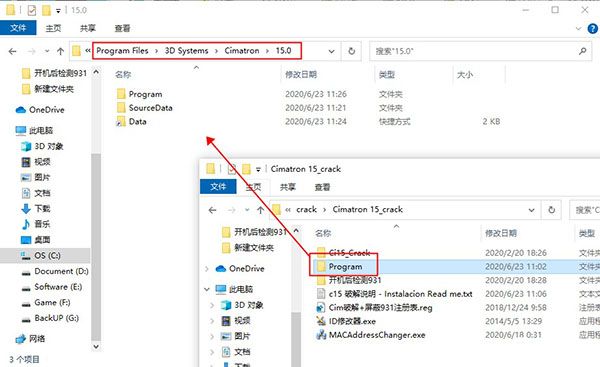This screenshot has height=367, width=600.
Task: Expand the address bar history dropdown
Action: click(331, 51)
